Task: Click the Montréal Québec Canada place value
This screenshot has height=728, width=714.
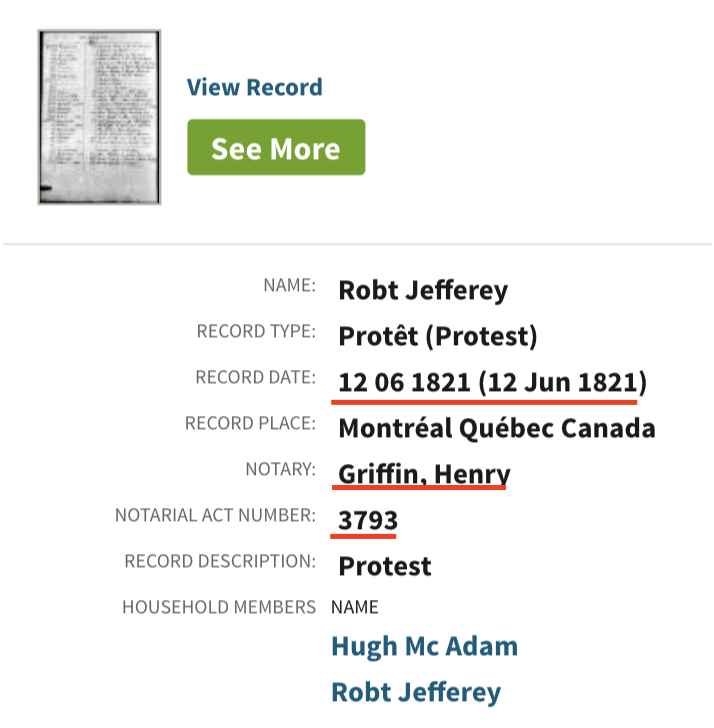Action: [x=497, y=428]
